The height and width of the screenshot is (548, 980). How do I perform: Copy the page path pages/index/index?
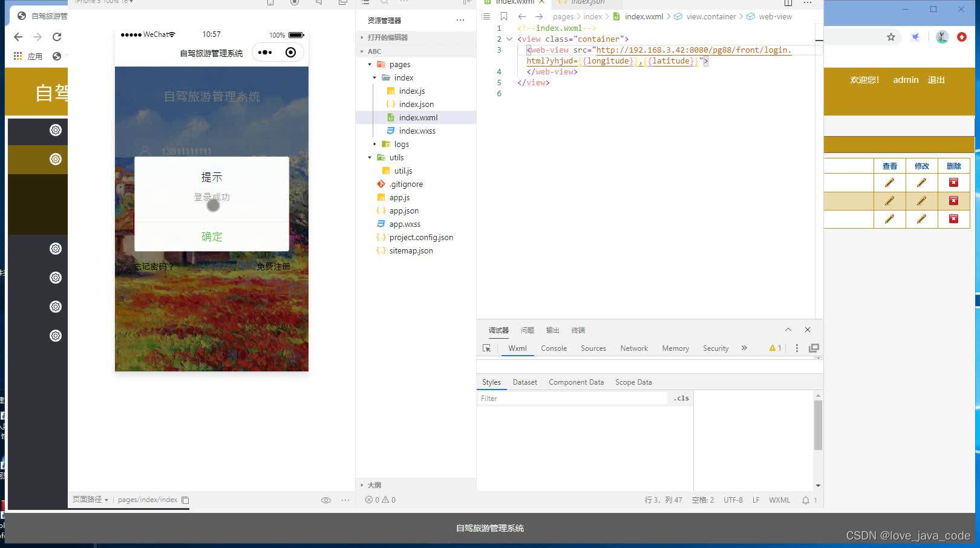186,500
